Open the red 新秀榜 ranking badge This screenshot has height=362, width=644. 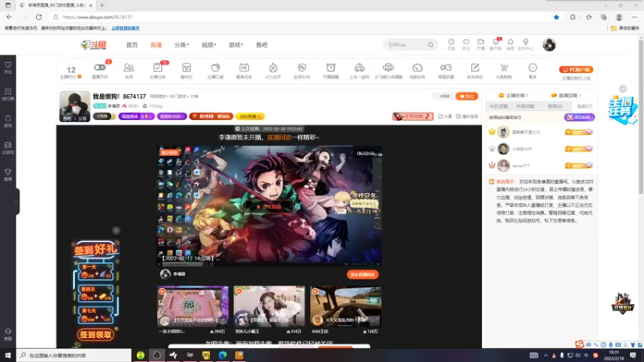pyautogui.click(x=211, y=117)
